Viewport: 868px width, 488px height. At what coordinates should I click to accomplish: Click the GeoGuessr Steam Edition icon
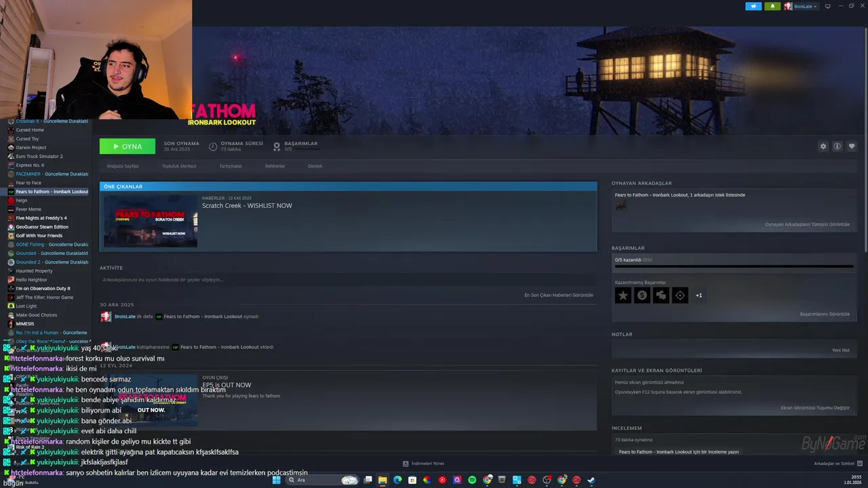(11, 227)
